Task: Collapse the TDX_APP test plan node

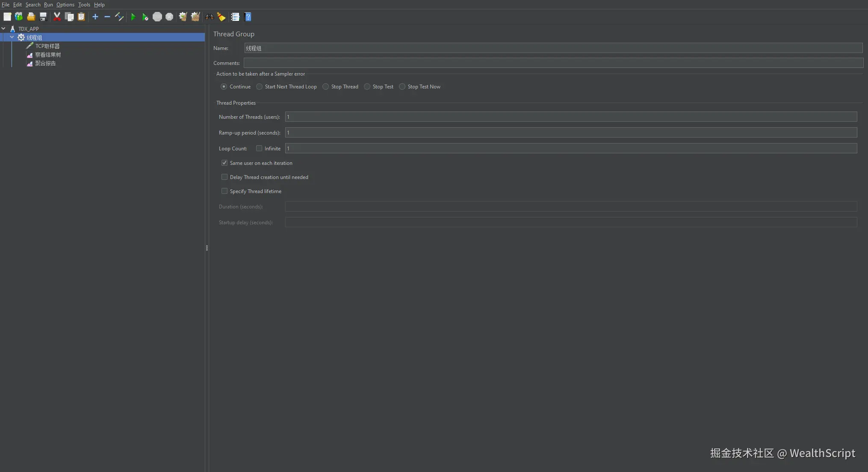Action: click(4, 29)
